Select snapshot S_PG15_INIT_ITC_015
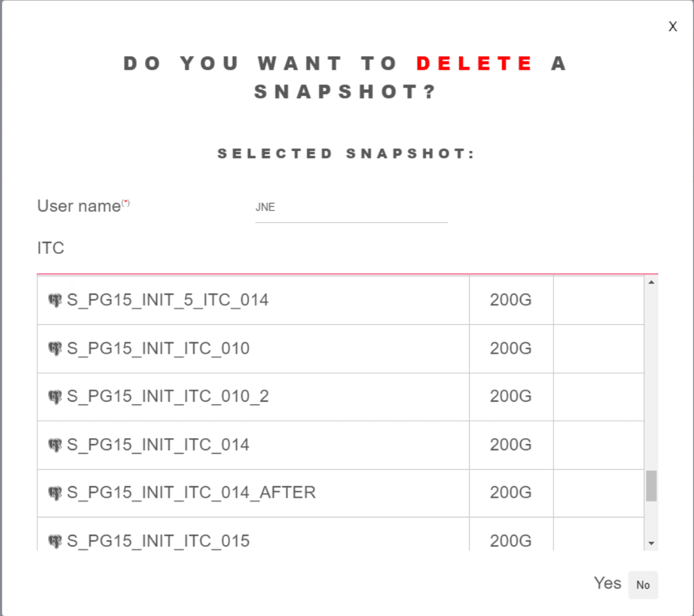 158,541
